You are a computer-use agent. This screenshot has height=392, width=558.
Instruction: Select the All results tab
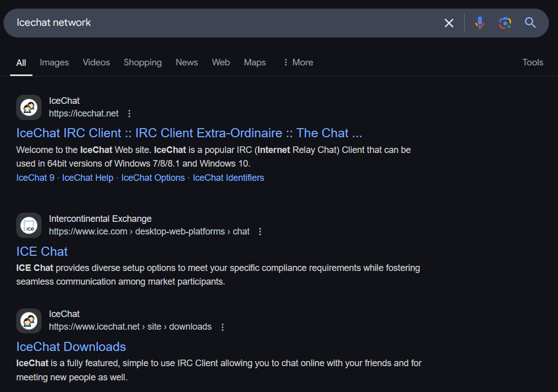click(x=21, y=63)
